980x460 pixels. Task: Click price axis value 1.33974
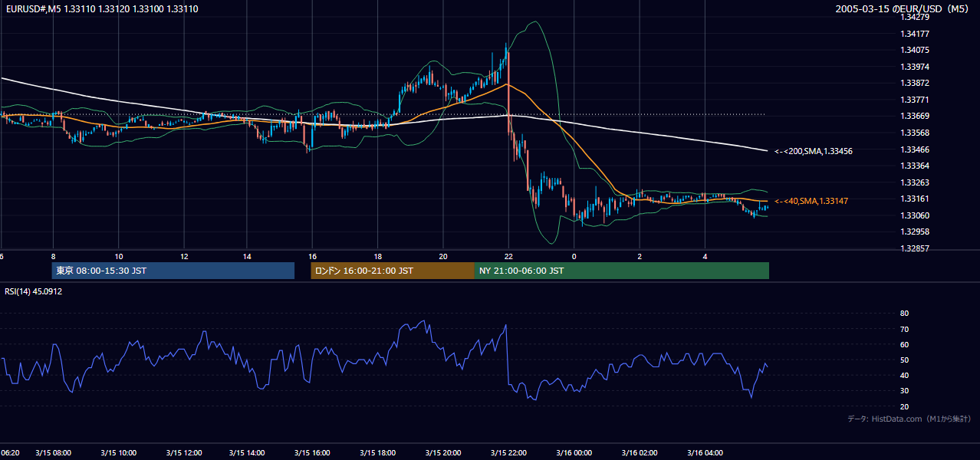tap(916, 67)
